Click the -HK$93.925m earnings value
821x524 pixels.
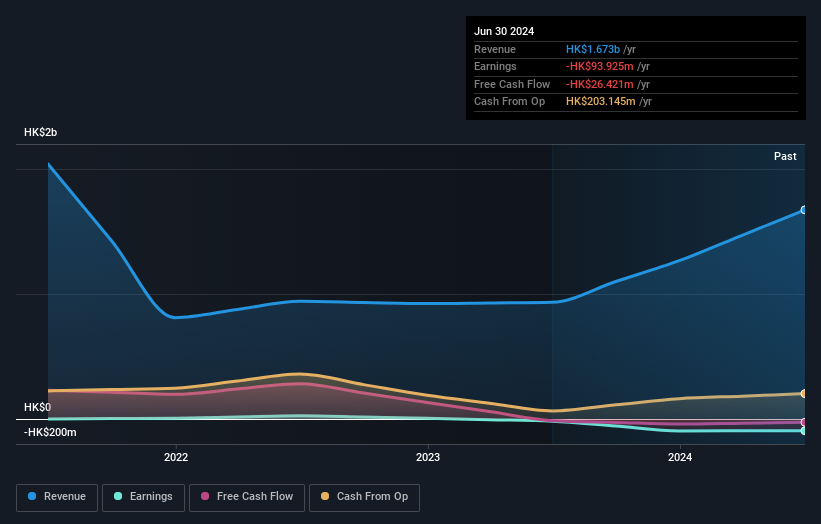[x=600, y=66]
